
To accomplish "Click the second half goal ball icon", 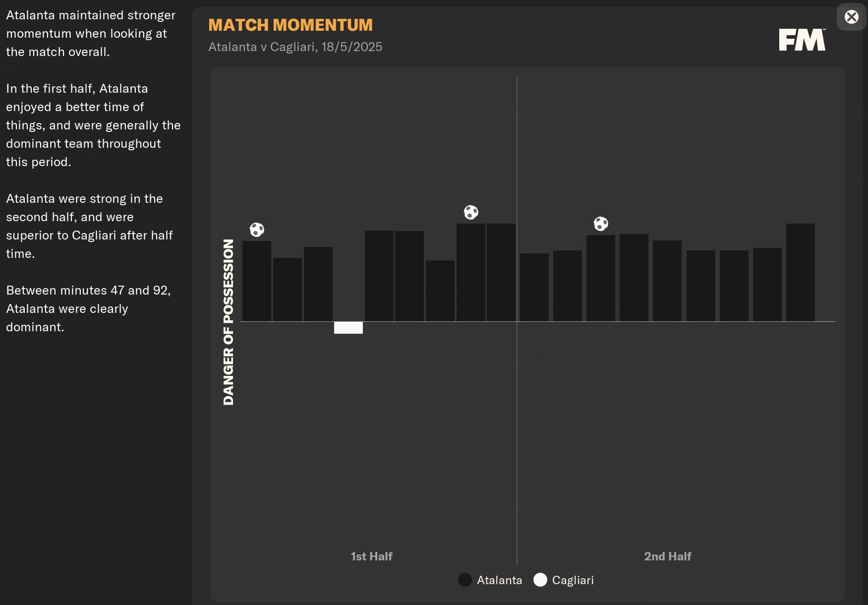I will 601,224.
